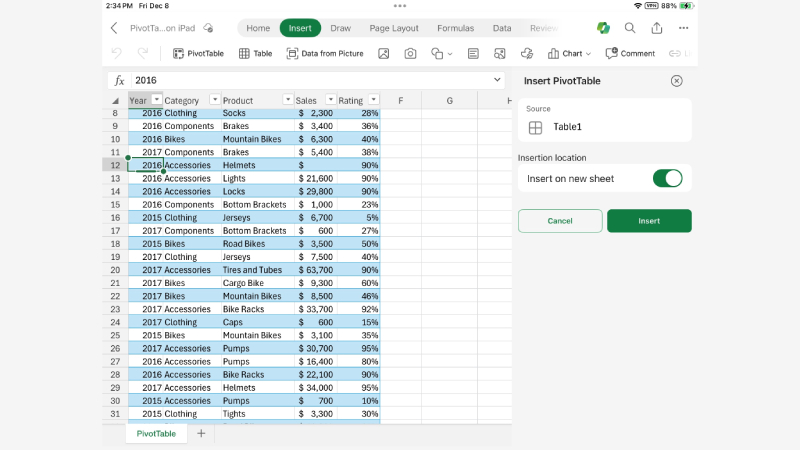Open the Shapes gallery
Image resolution: width=800 pixels, height=450 pixels.
click(437, 54)
